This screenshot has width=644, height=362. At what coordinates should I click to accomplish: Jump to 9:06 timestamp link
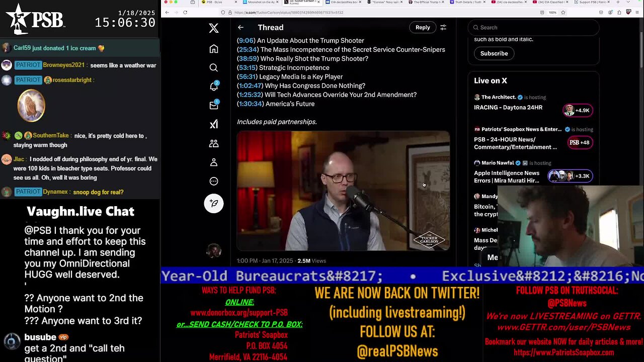[x=246, y=40]
